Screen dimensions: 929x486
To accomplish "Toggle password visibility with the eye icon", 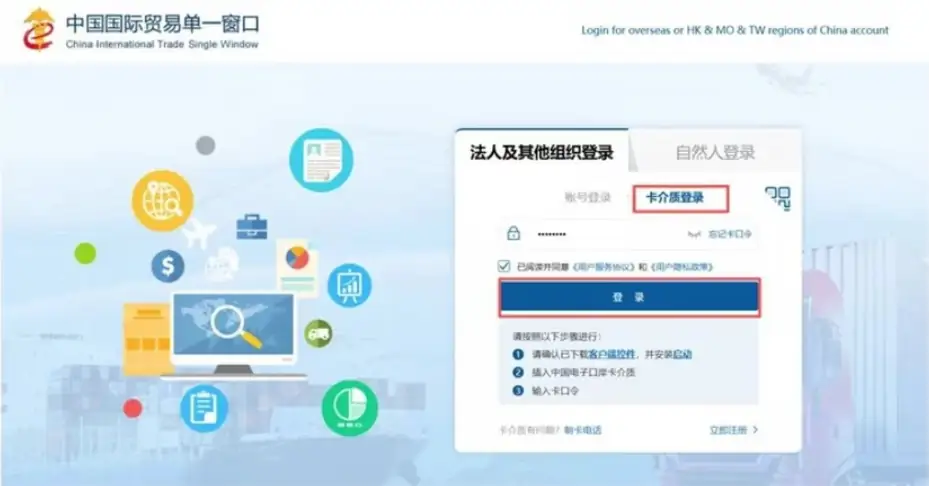I will [x=694, y=234].
